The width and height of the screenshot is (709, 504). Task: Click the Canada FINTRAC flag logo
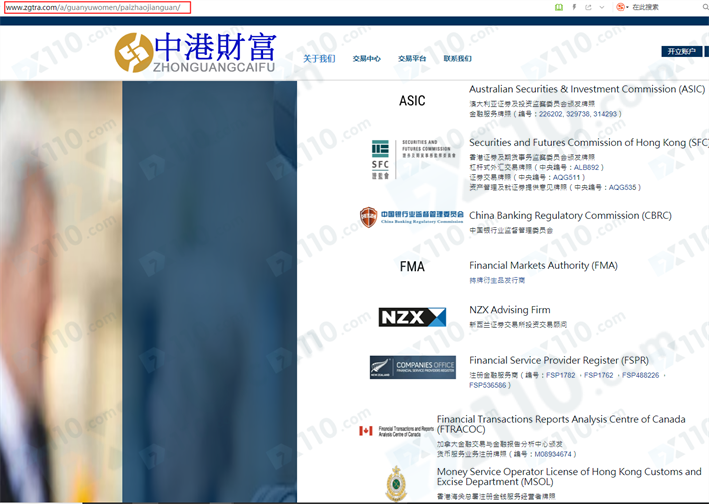[x=397, y=431]
